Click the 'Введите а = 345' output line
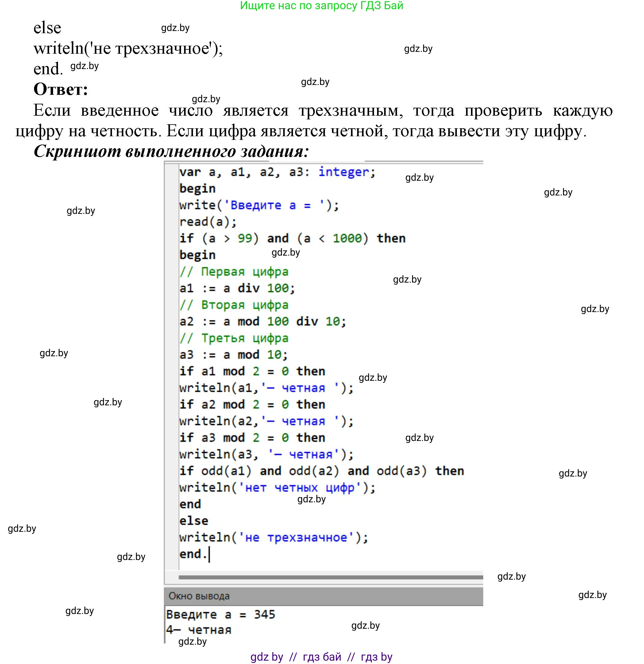 pyautogui.click(x=221, y=615)
